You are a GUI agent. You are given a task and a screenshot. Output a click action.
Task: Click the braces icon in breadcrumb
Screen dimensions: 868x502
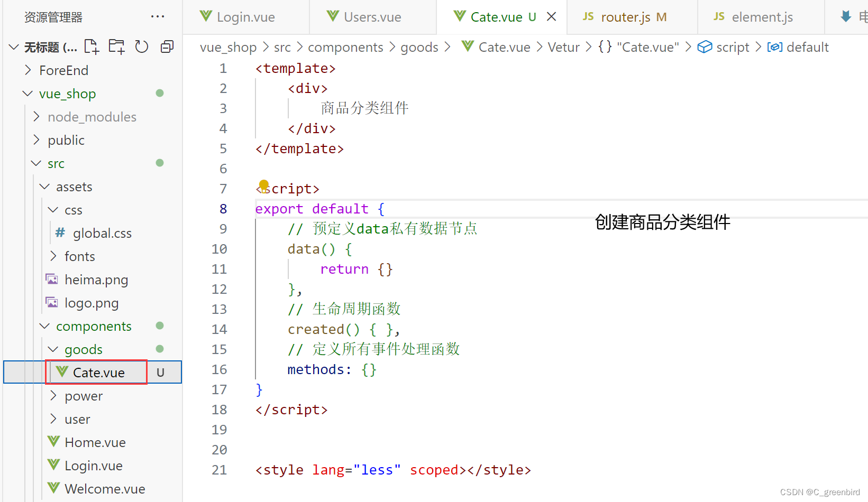click(x=605, y=47)
